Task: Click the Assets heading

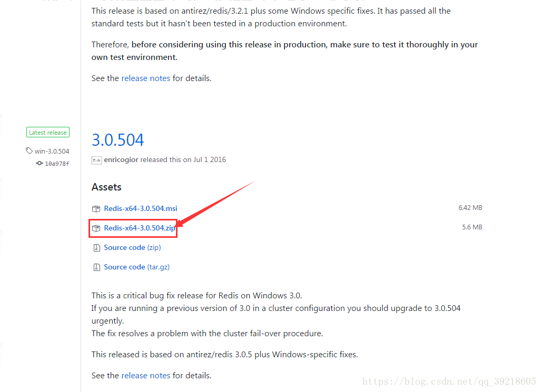Action: (x=106, y=187)
